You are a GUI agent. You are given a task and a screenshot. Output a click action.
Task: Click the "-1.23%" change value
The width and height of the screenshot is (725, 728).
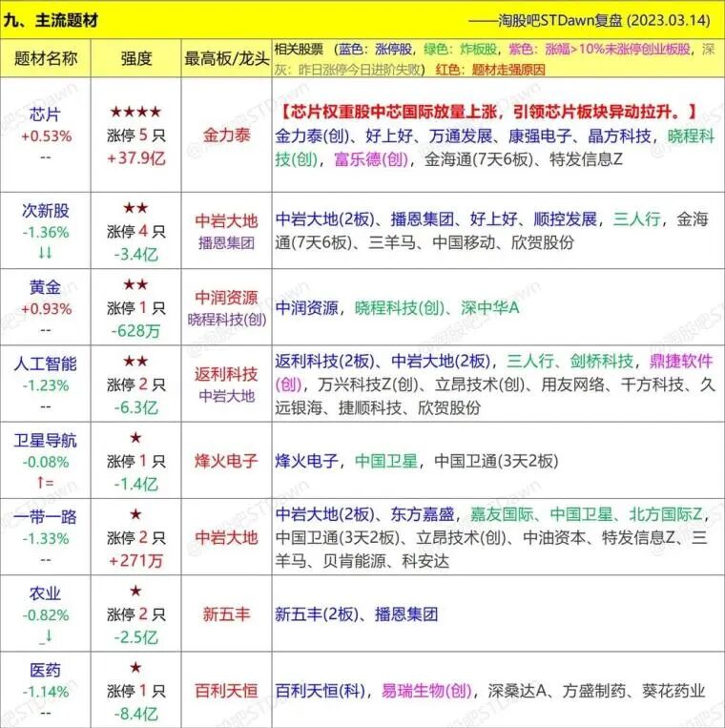click(46, 385)
